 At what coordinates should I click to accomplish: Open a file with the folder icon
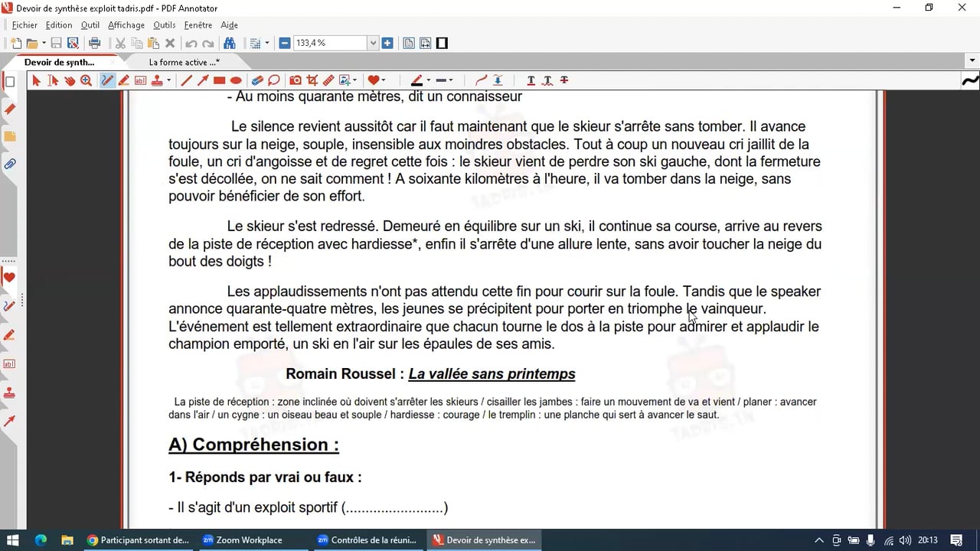tap(32, 43)
